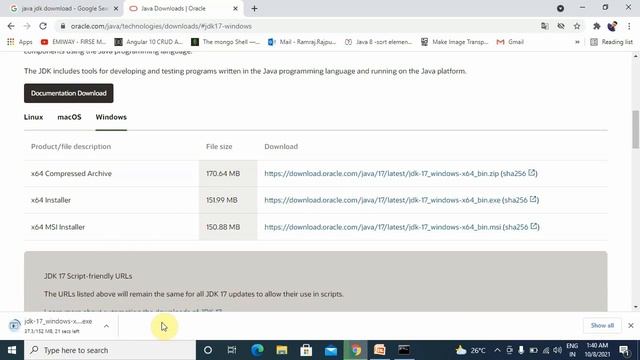The height and width of the screenshot is (360, 640).
Task: Open the Reading list
Action: (611, 42)
